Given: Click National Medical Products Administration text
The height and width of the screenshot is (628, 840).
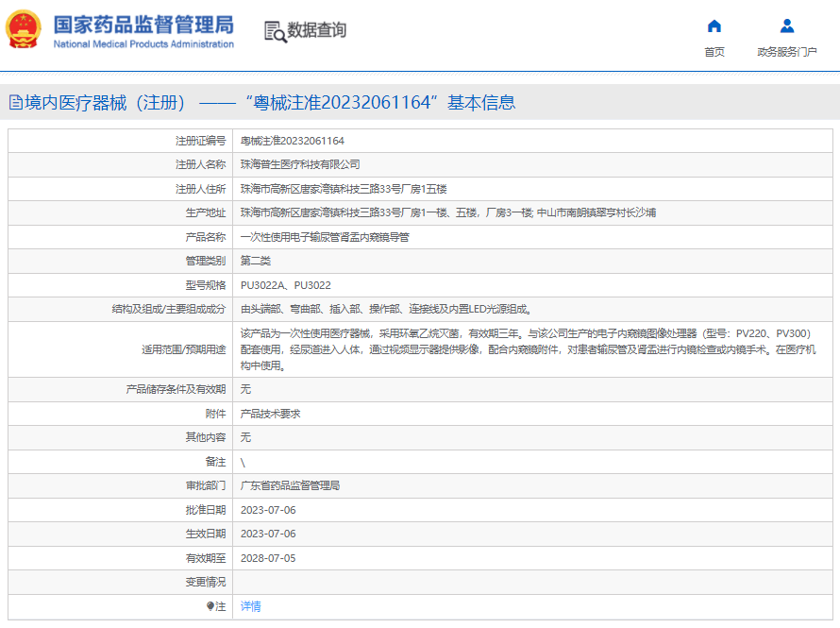Looking at the screenshot, I should pos(143,44).
